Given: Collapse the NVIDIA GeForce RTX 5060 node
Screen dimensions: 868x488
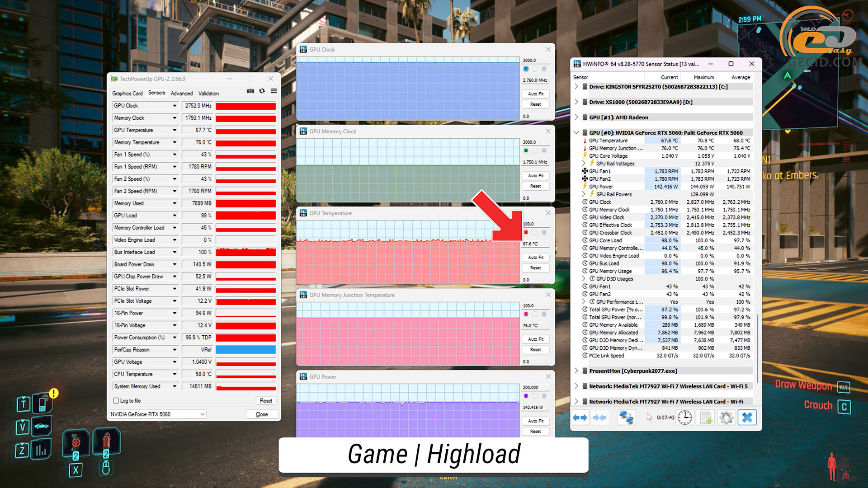Looking at the screenshot, I should 576,132.
